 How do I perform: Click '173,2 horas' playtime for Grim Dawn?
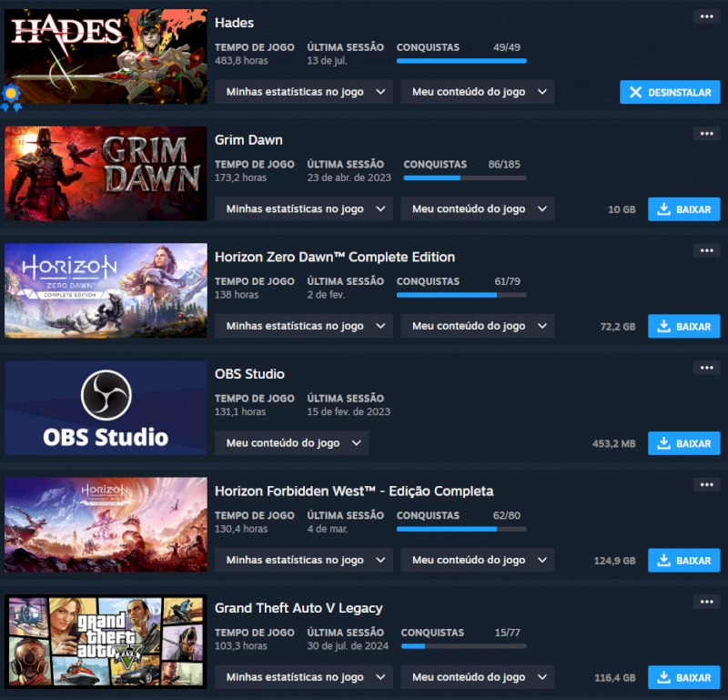pos(240,178)
